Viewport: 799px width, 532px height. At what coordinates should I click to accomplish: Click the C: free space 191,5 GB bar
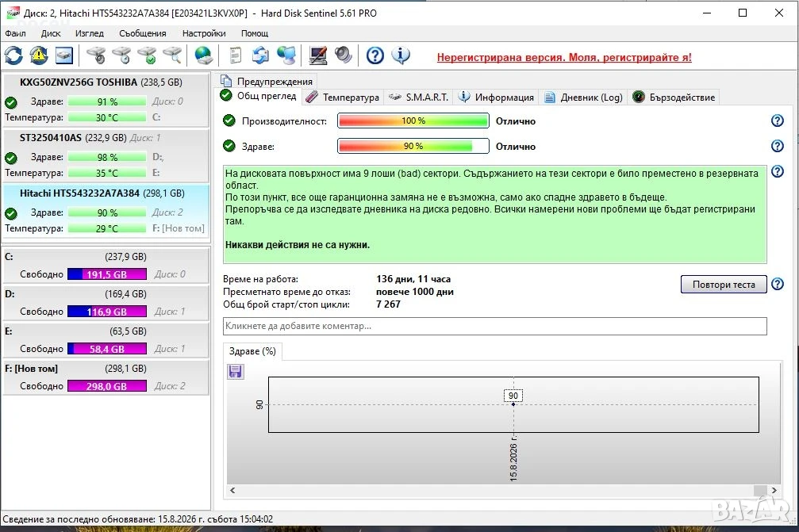(x=107, y=274)
